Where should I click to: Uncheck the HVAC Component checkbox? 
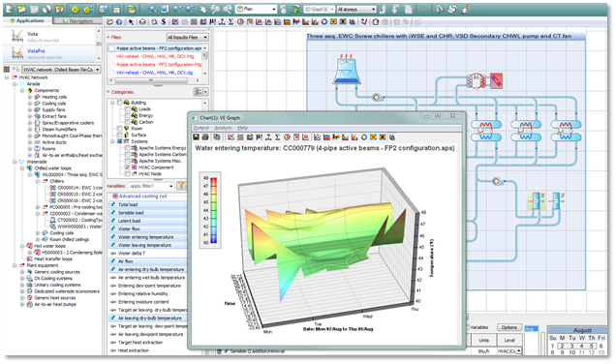pyautogui.click(x=127, y=167)
